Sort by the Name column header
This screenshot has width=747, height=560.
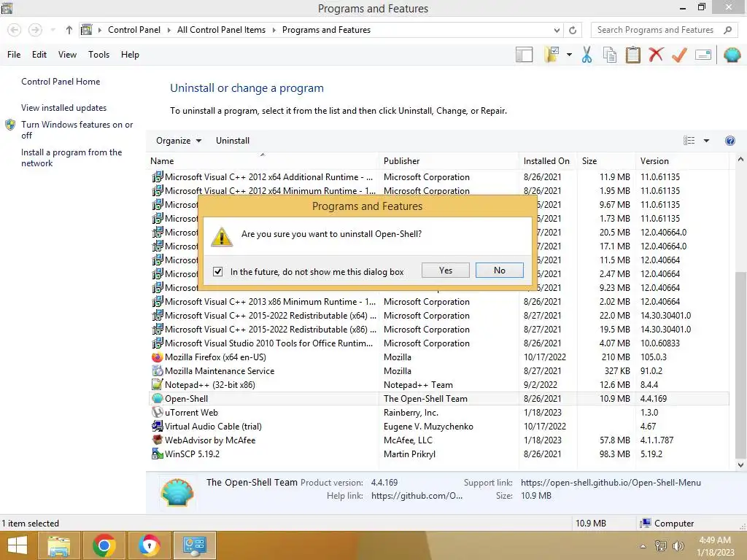tap(263, 161)
